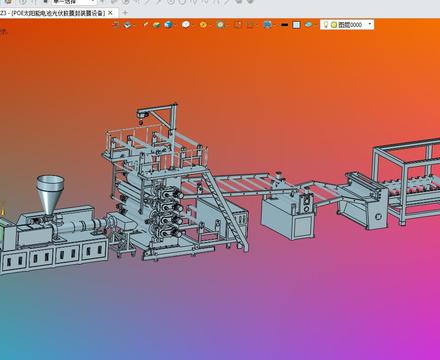The image size is (440, 360).
Task: Click the black line color swatch
Action: pyautogui.click(x=284, y=25)
